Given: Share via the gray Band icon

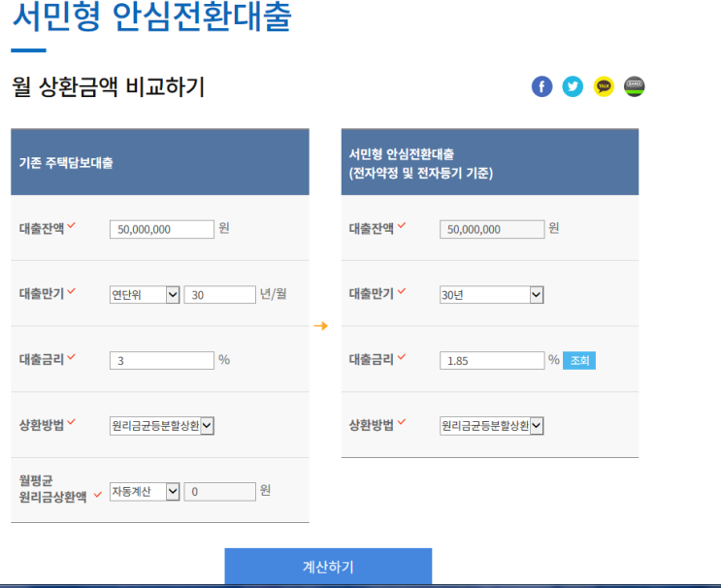Looking at the screenshot, I should tap(634, 86).
